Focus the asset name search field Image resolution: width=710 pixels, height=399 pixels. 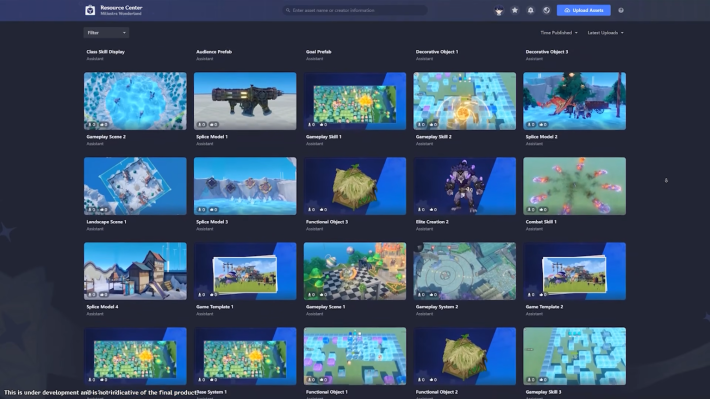tap(355, 10)
